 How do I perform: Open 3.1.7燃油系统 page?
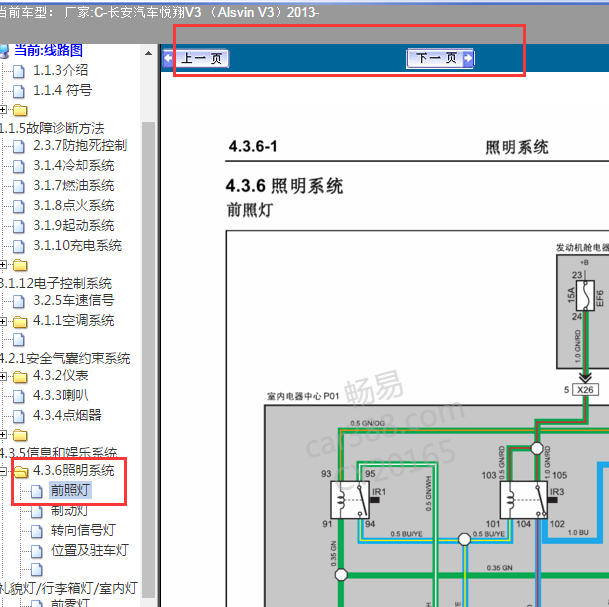pos(73,186)
